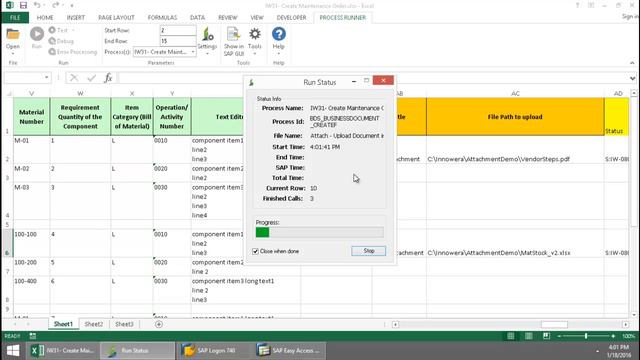Click the formula bar cancel X icon

tap(74, 78)
